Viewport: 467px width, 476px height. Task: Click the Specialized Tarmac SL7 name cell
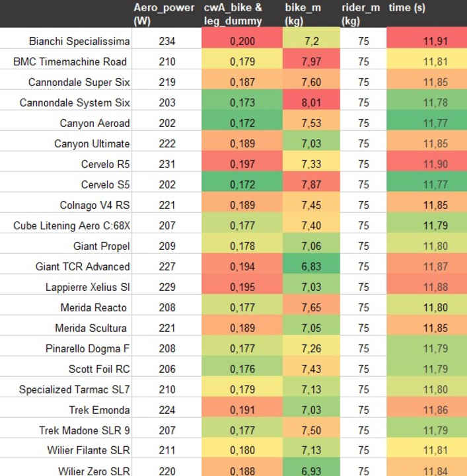75,389
